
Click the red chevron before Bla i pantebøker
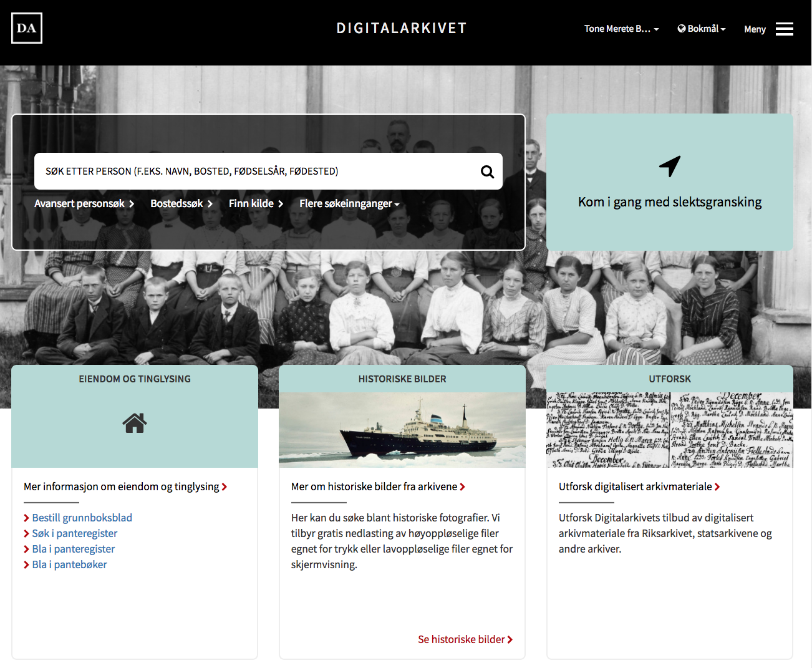click(x=27, y=565)
